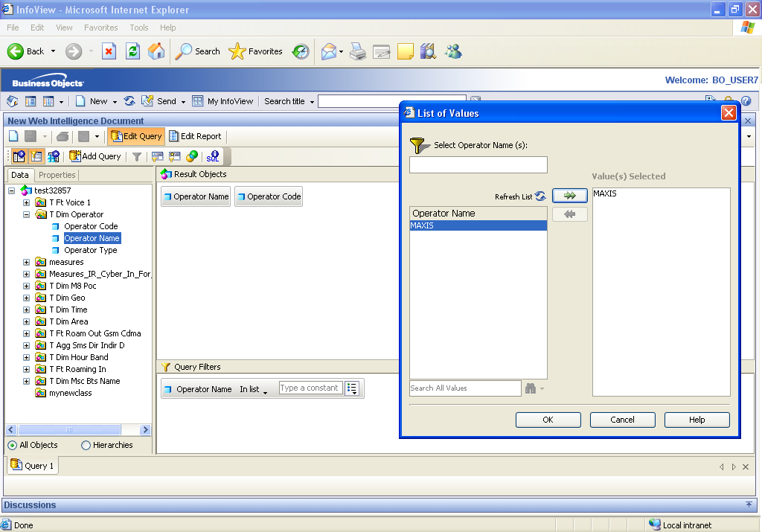
Task: Click the tree panel horizontal scrollbar thumb
Action: (69, 429)
